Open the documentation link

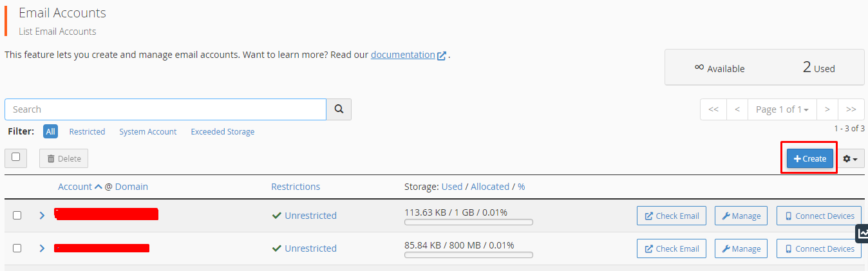point(403,55)
